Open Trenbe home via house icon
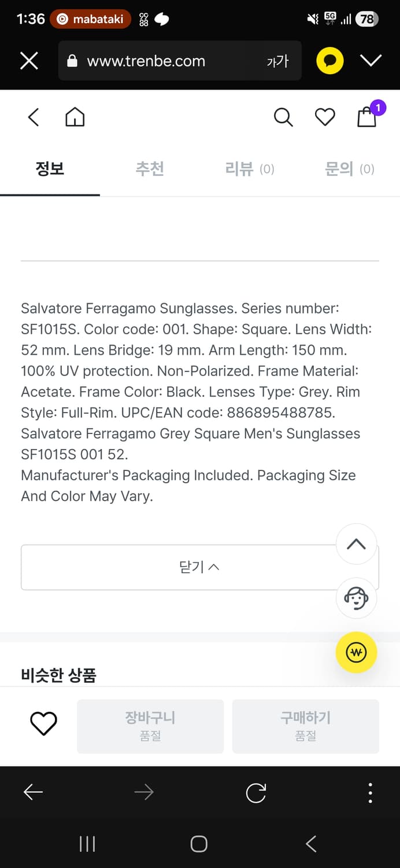 (x=75, y=117)
